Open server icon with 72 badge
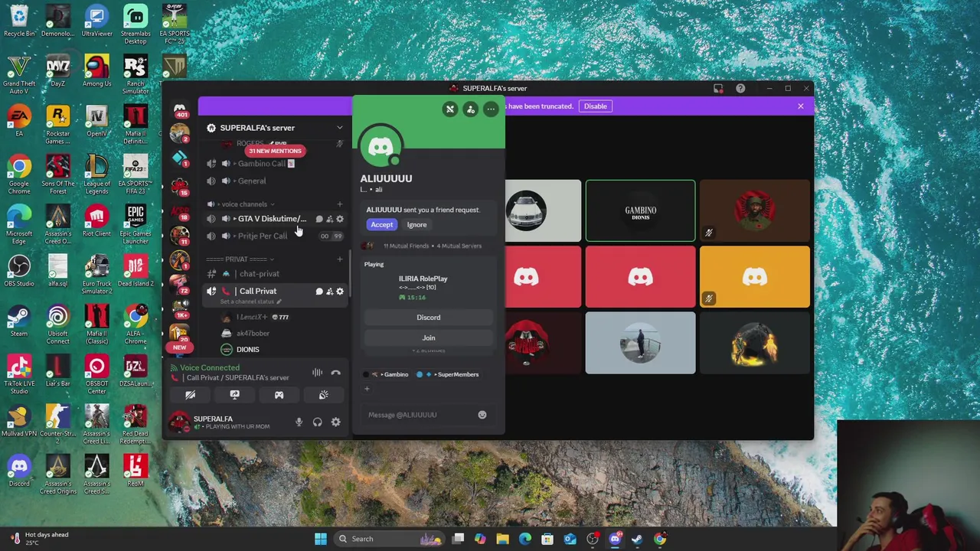Viewport: 980px width, 551px height. click(x=180, y=285)
